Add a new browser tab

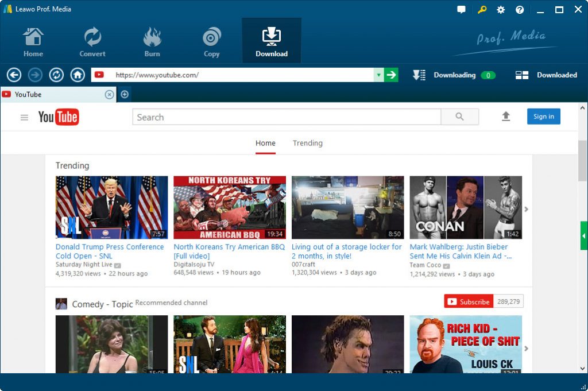[125, 95]
